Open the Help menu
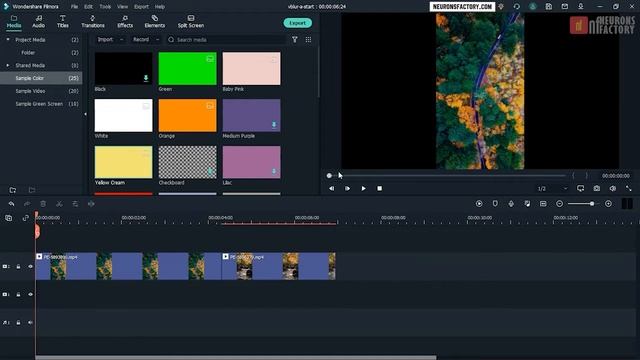Screen dimensions: 640x360 pyautogui.click(x=160, y=7)
